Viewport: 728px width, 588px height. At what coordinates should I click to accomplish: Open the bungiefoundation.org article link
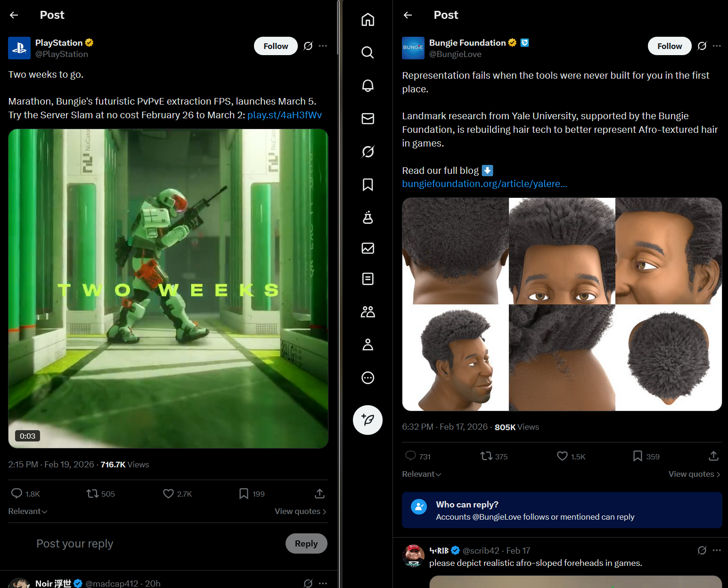click(484, 184)
